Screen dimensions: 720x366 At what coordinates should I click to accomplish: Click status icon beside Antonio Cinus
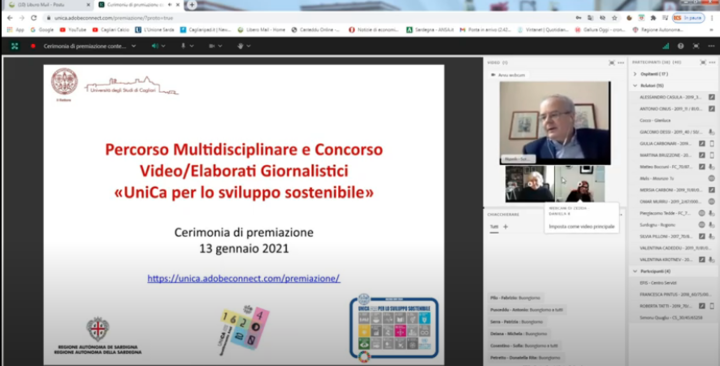point(711,109)
